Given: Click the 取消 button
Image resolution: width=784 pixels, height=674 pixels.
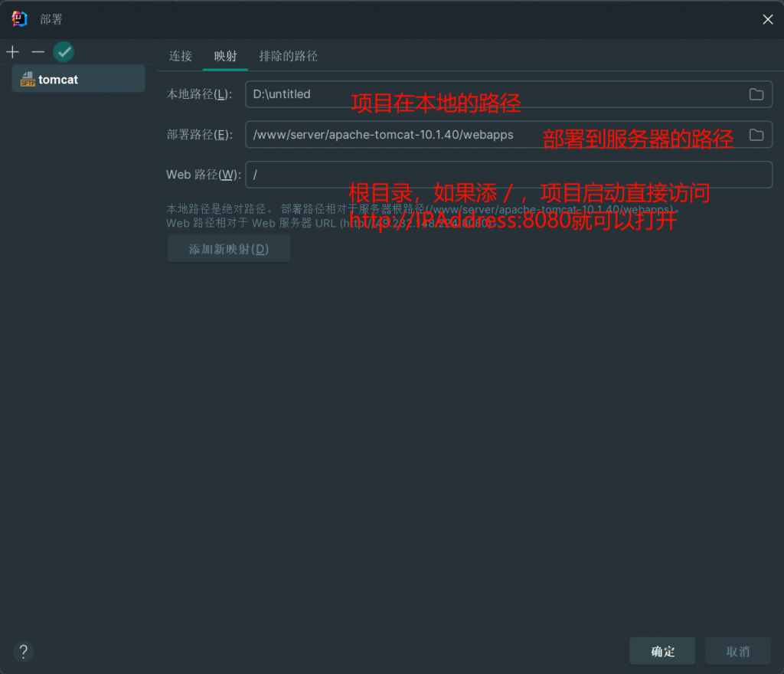Looking at the screenshot, I should point(737,651).
